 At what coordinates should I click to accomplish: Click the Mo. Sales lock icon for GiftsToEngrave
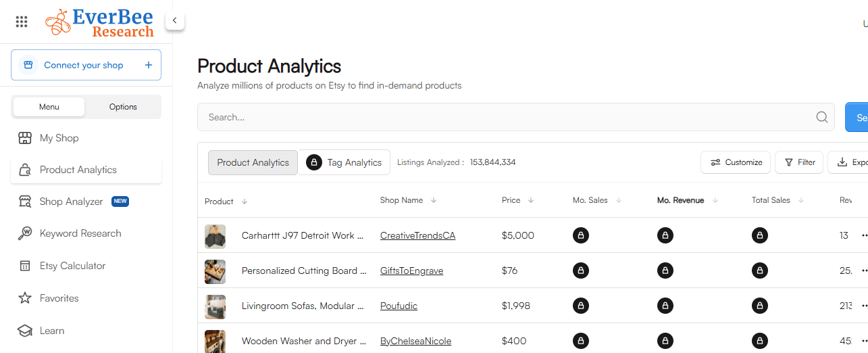tap(581, 270)
